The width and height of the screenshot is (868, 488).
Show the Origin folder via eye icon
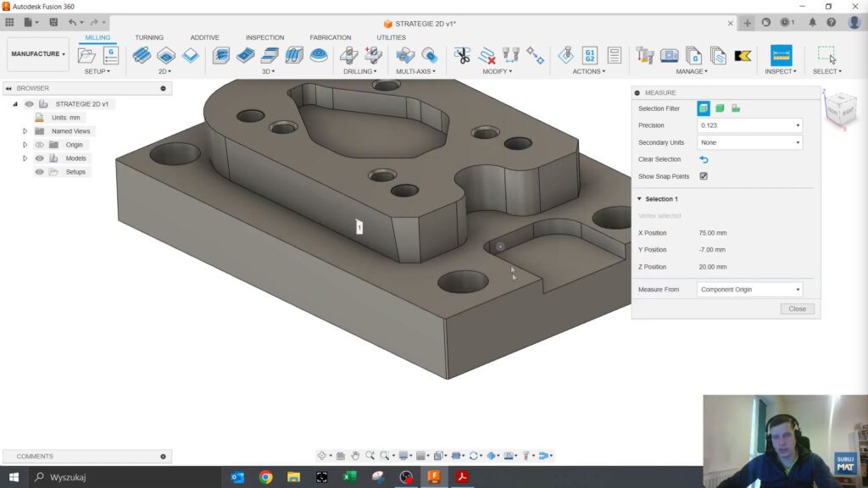tap(39, 145)
